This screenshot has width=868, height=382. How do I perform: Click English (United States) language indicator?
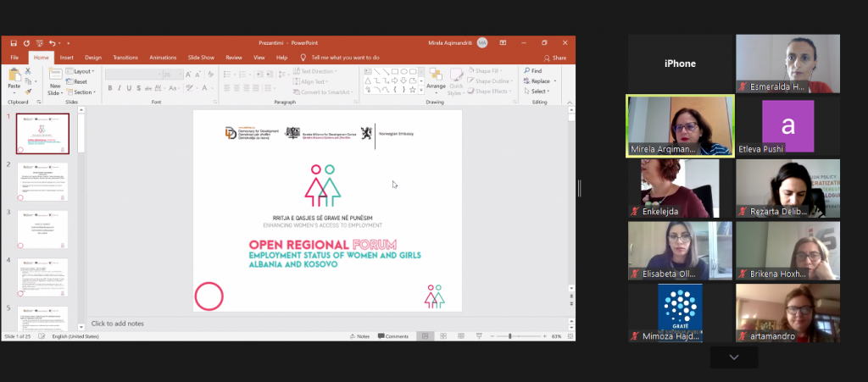point(75,336)
